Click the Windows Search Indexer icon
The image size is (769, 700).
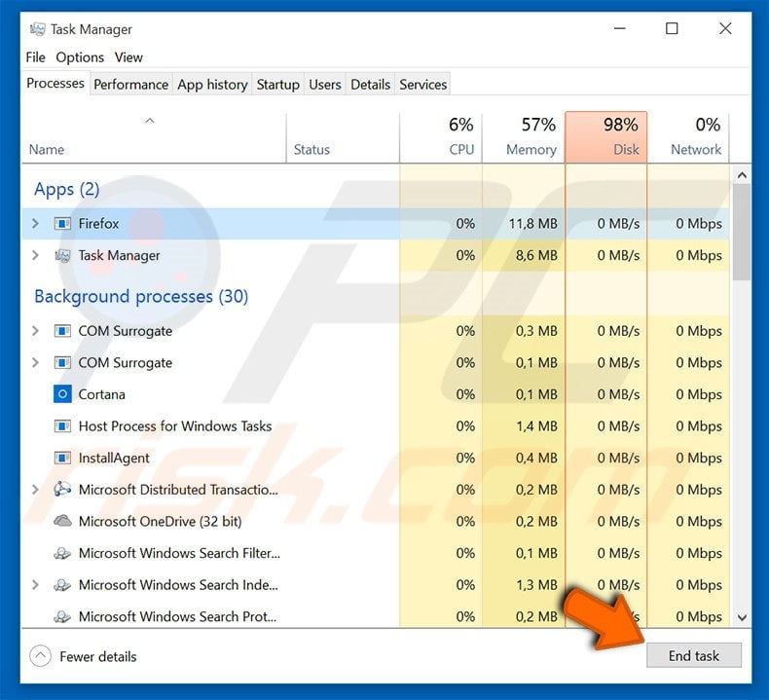click(62, 585)
